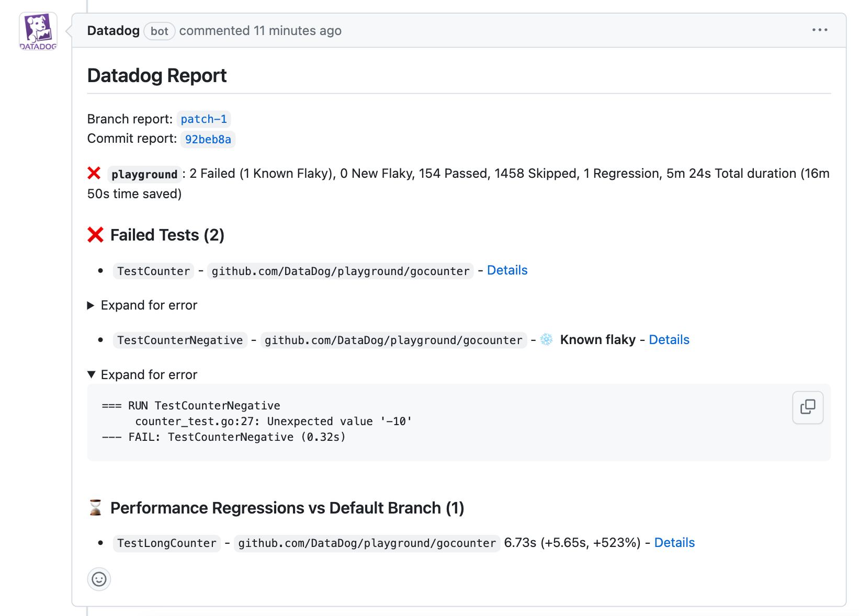Click the red X beside Failed Tests
Image resolution: width=859 pixels, height=616 pixels.
click(x=95, y=235)
